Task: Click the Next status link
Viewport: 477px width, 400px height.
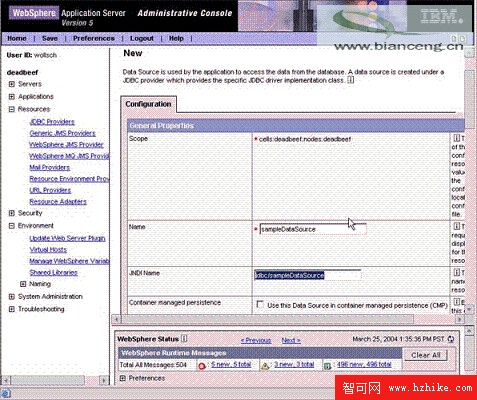Action: coord(291,340)
